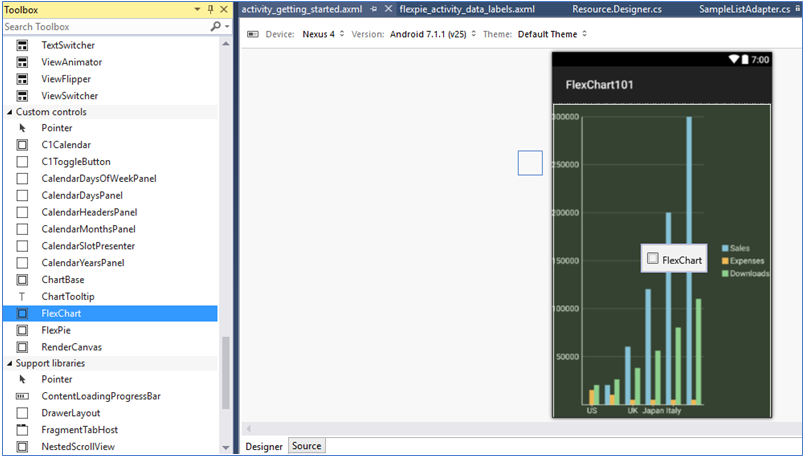805x457 pixels.
Task: Click the Sales legend color swatch
Action: pyautogui.click(x=725, y=248)
